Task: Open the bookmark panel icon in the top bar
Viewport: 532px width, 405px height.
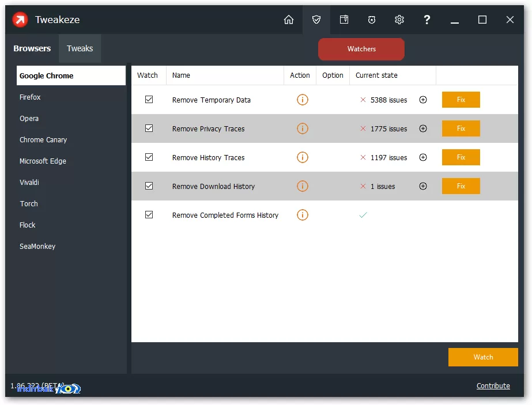Action: (x=344, y=20)
